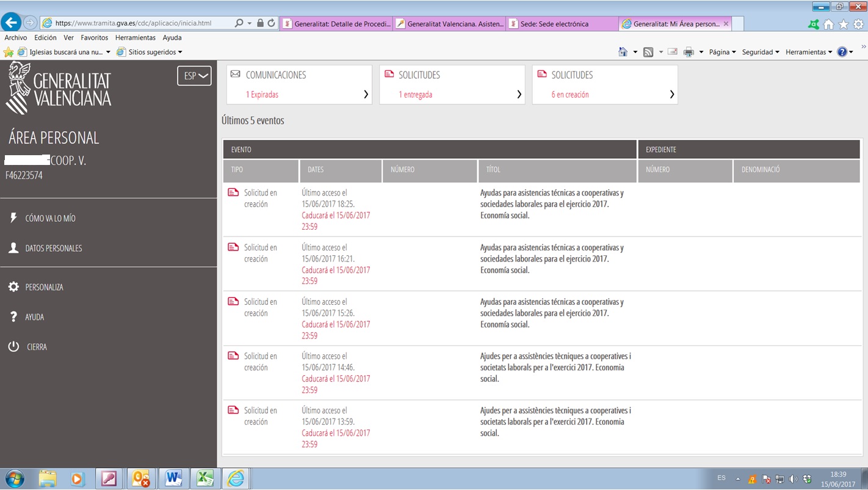This screenshot has height=490, width=868.
Task: Expand the Página dropdown menu
Action: (722, 52)
